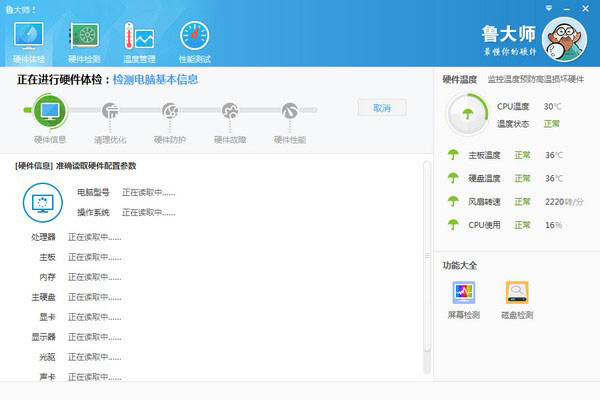Screen dimensions: 600x400
Task: Click the 硬件防护 step icon
Action: click(170, 111)
